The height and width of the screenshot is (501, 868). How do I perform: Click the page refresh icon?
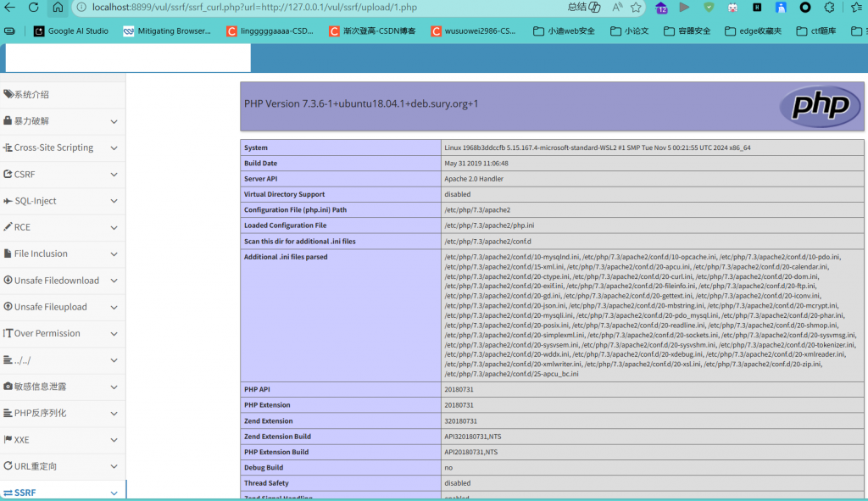[33, 8]
